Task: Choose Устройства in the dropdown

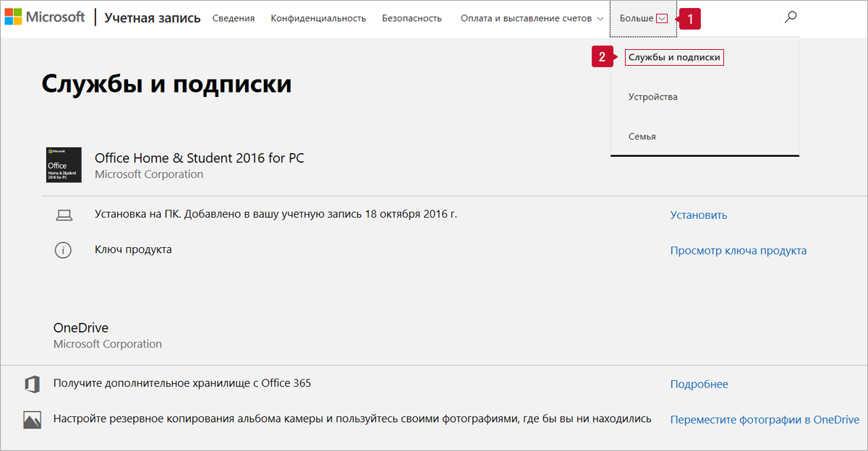Action: point(652,97)
